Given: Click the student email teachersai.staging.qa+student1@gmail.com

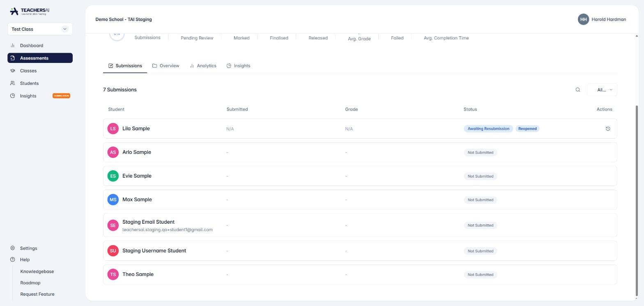Looking at the screenshot, I should click(x=168, y=229).
